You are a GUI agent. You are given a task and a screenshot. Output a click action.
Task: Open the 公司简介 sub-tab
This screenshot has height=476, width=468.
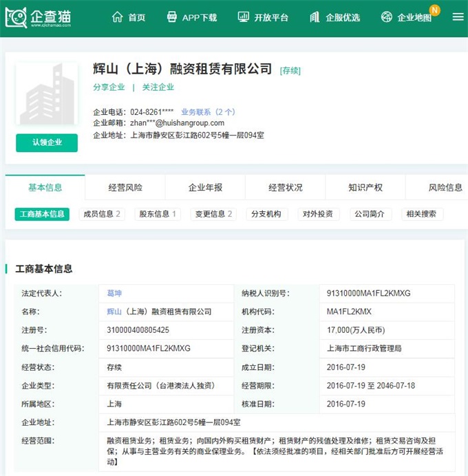coord(370,214)
